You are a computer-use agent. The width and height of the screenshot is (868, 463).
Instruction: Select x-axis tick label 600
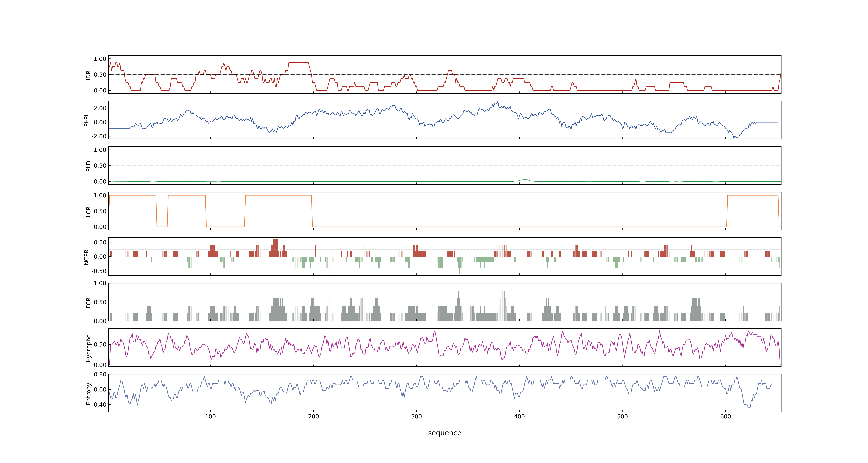click(x=726, y=416)
